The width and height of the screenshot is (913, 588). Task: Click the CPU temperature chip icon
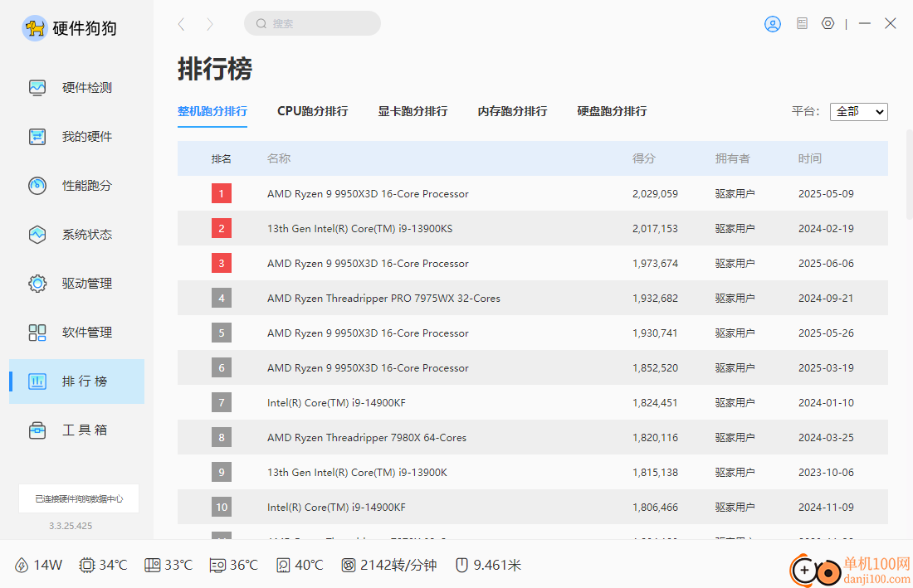(x=87, y=566)
